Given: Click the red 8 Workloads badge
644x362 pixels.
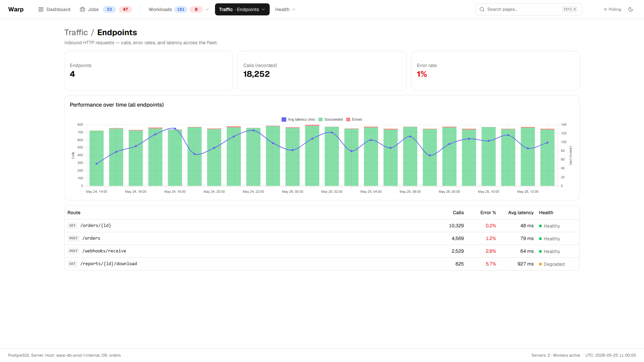Looking at the screenshot, I should tap(196, 9).
